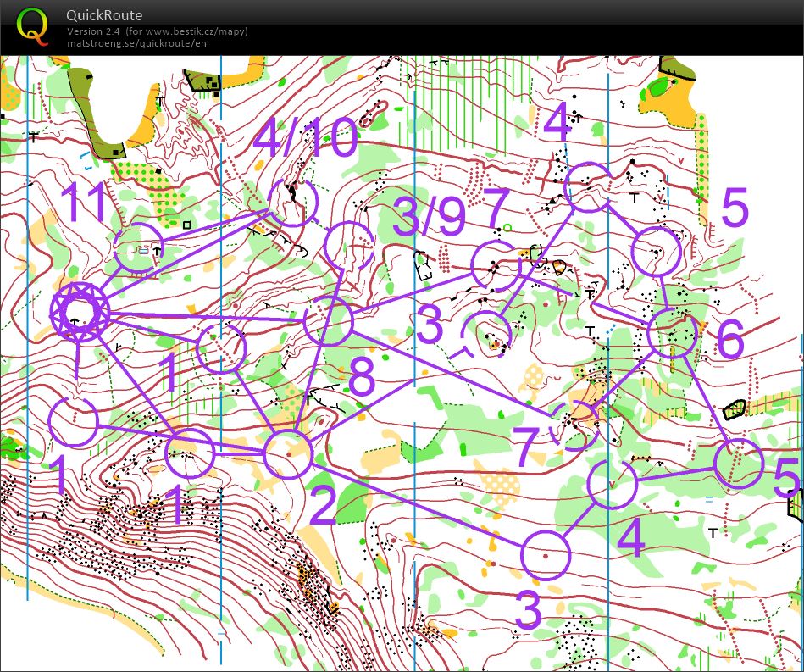Click the start/finish double-circle symbol
The height and width of the screenshot is (672, 804).
(x=78, y=311)
